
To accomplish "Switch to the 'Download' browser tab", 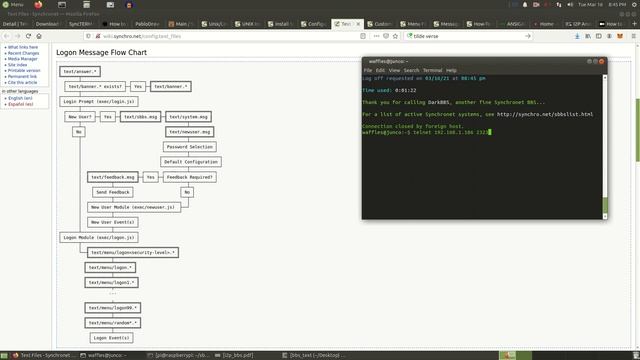I will tap(48, 24).
